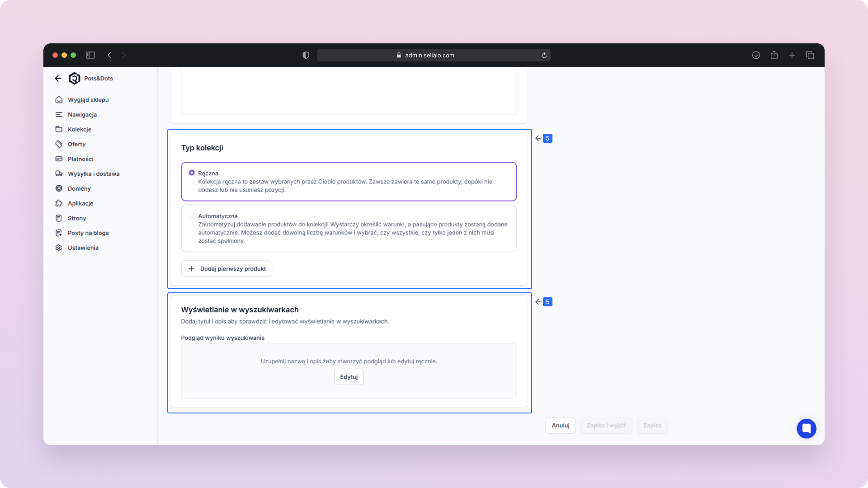The height and width of the screenshot is (488, 868).
Task: Click the back arrow next to Pots&Dots
Action: coord(58,79)
